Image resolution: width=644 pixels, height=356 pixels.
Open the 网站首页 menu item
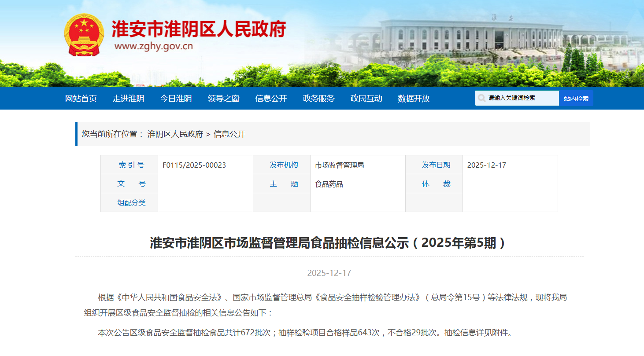(x=81, y=99)
